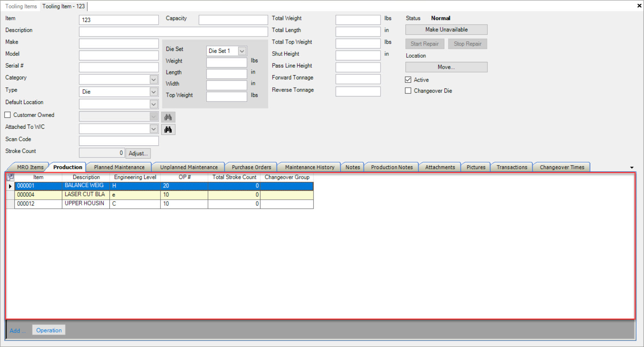The height and width of the screenshot is (347, 644).
Task: Click the Total Weight input field
Action: [x=358, y=20]
